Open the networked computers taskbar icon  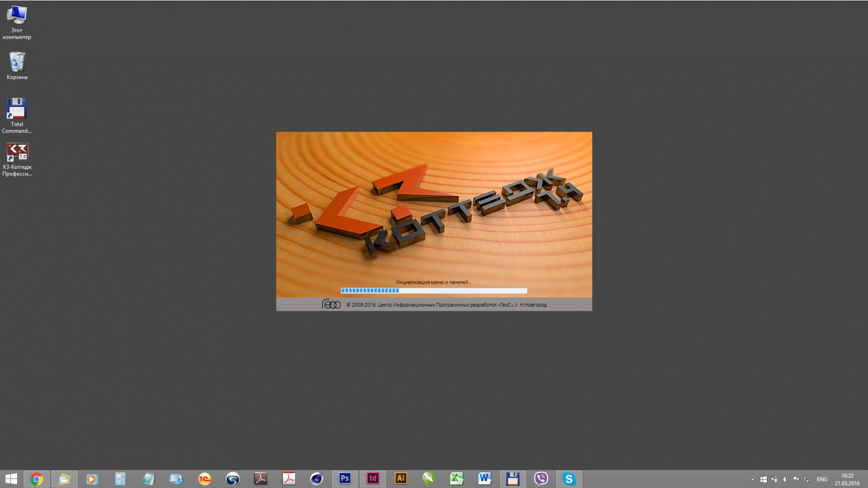(x=176, y=479)
